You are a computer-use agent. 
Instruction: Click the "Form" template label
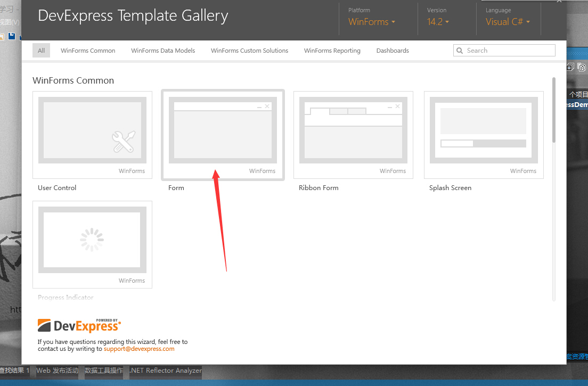tap(176, 188)
